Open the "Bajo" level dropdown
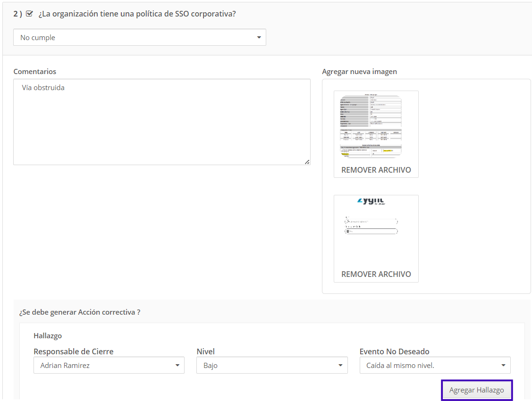 272,365
